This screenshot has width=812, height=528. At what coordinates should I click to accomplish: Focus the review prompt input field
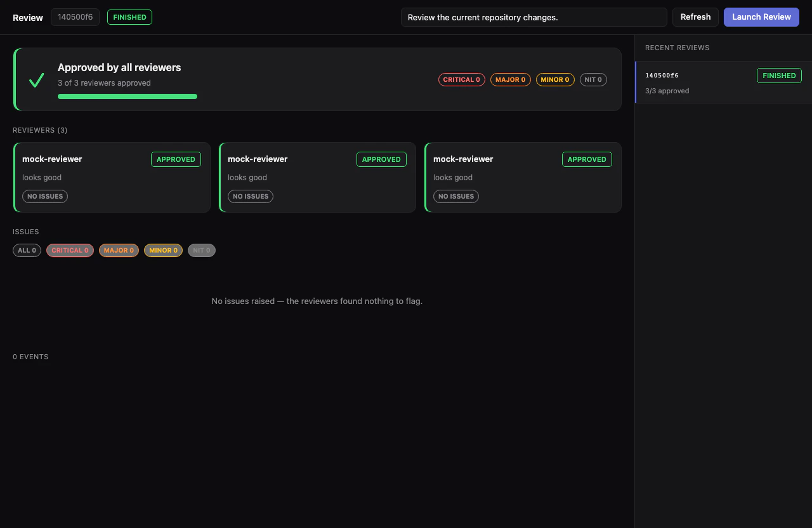pyautogui.click(x=534, y=17)
